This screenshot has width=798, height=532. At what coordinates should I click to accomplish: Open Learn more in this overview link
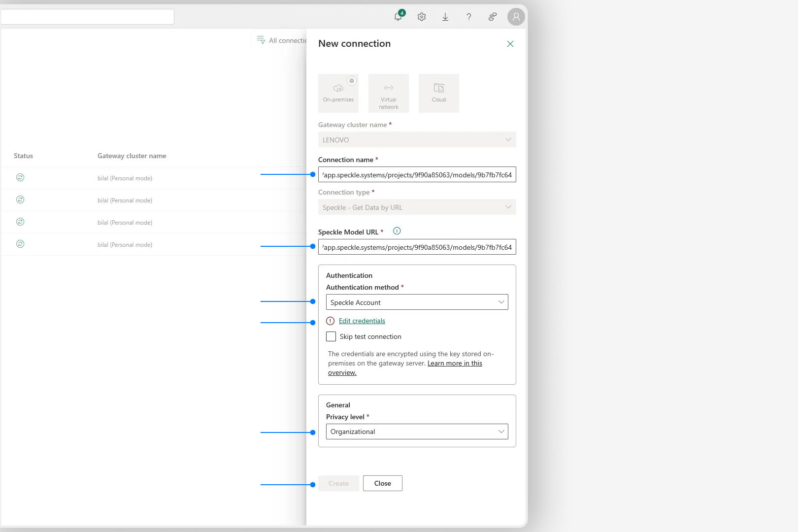455,363
